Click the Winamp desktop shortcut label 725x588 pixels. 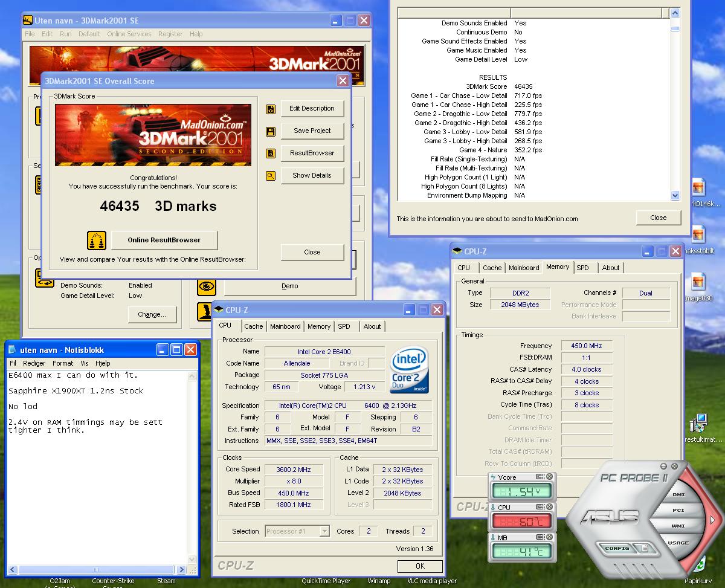pos(379,581)
